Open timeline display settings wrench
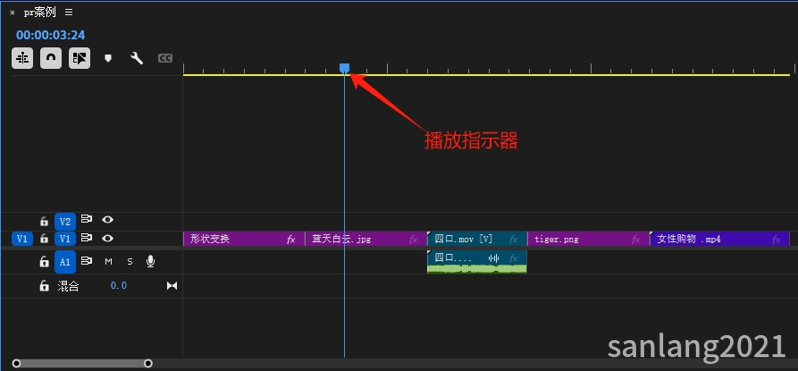This screenshot has width=798, height=371. click(136, 59)
